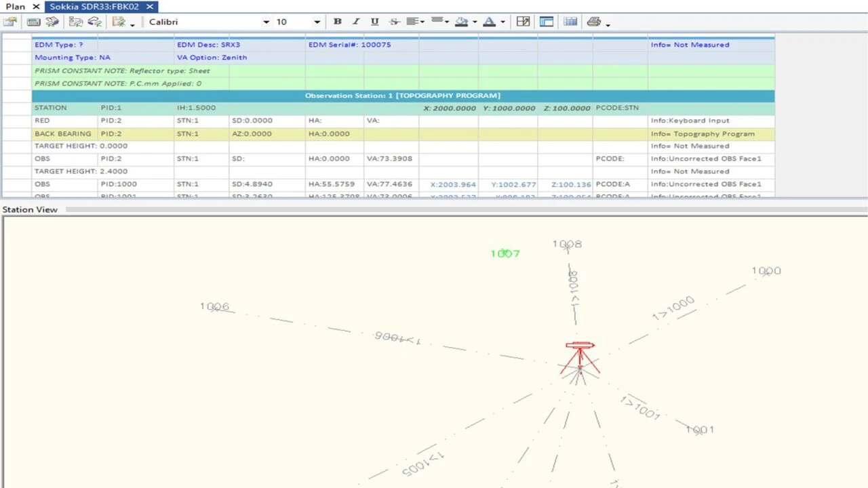Select VA Option: Zenith cell

[x=201, y=58]
